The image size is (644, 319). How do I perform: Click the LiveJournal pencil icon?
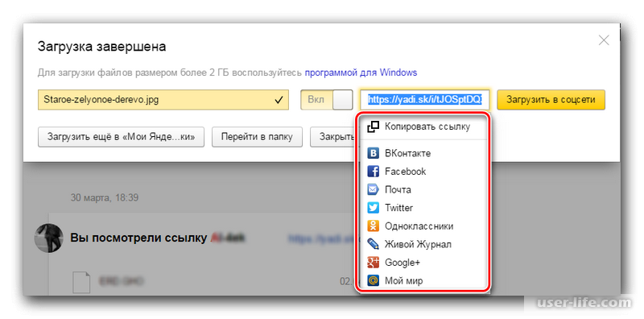[373, 244]
